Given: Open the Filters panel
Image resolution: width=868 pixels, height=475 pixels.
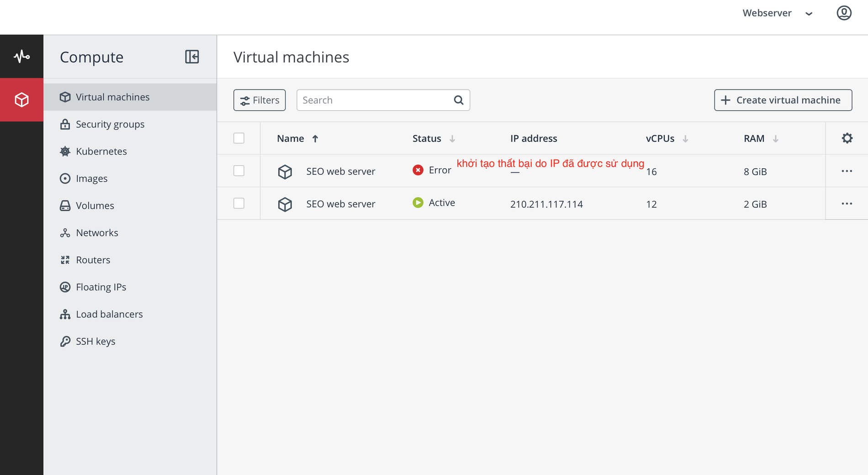Looking at the screenshot, I should pos(259,100).
